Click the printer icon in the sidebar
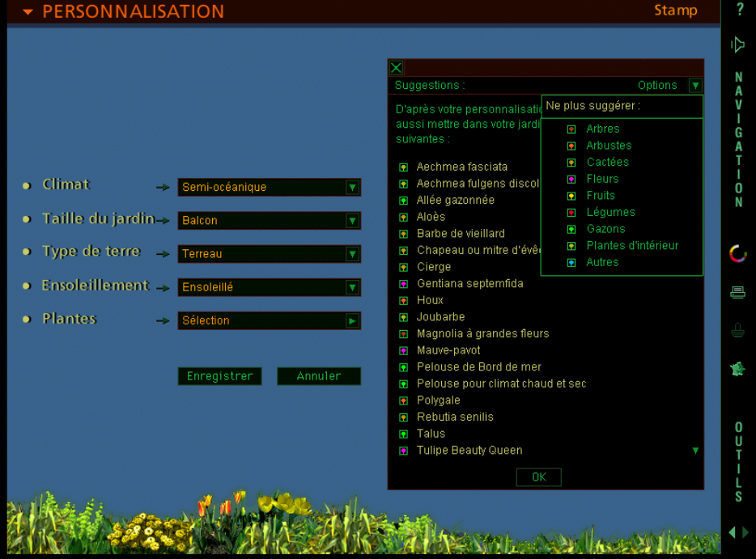Viewport: 756px width, 559px height. pos(737,293)
